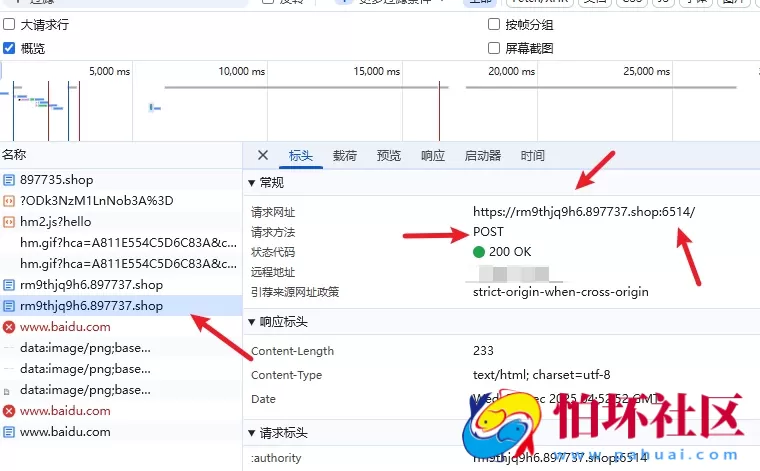Select the first data:image/png;base request
The height and width of the screenshot is (471, 760).
121,348
